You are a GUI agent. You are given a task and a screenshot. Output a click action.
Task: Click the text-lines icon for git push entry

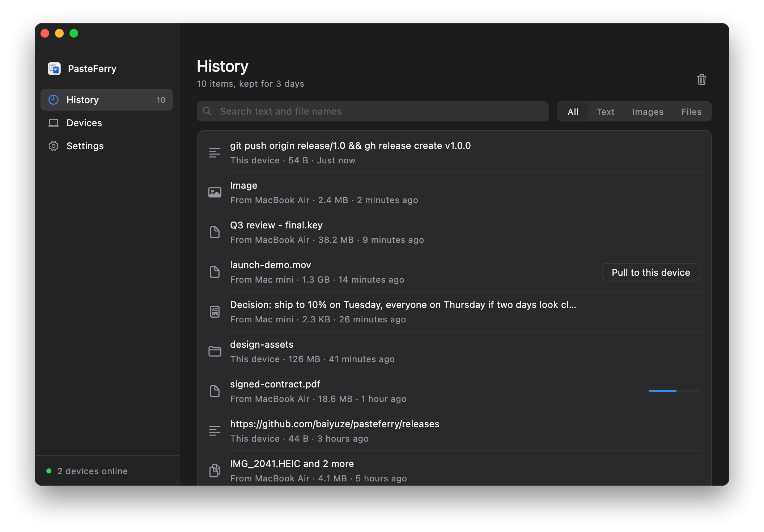(x=215, y=153)
